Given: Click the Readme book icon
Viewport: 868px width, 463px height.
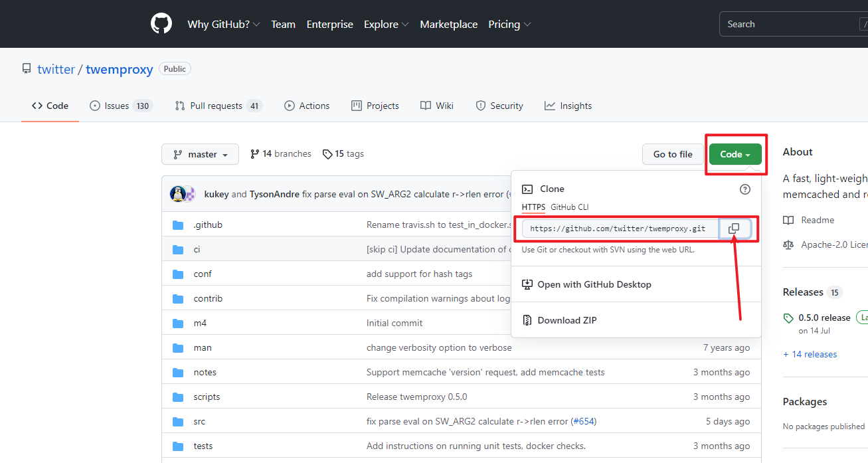Looking at the screenshot, I should click(788, 220).
